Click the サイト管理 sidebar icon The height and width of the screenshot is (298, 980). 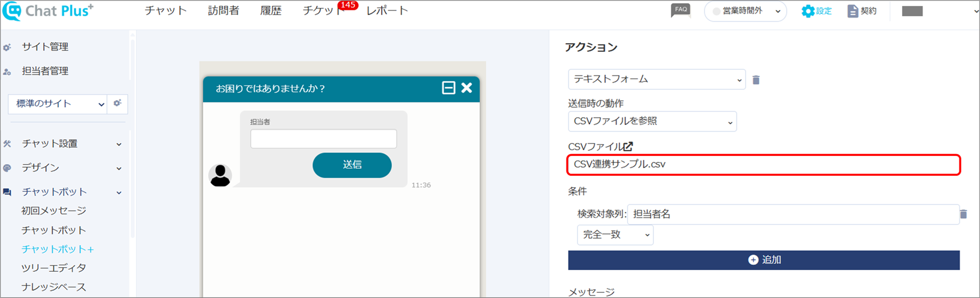click(x=7, y=47)
